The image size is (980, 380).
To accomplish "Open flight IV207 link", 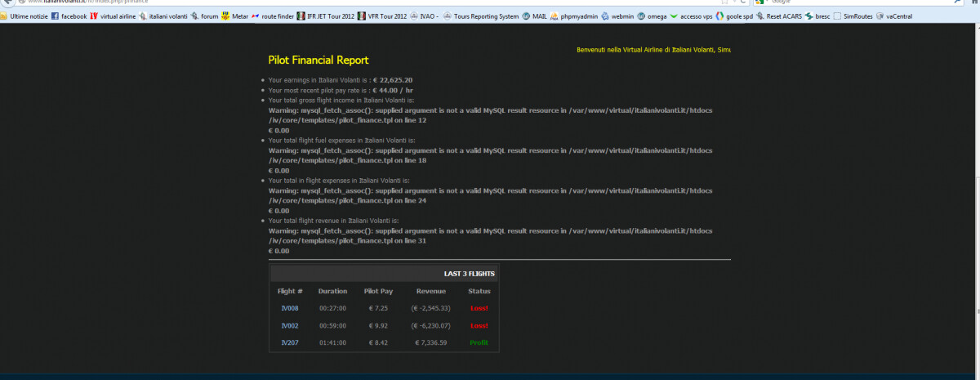I will (292, 342).
